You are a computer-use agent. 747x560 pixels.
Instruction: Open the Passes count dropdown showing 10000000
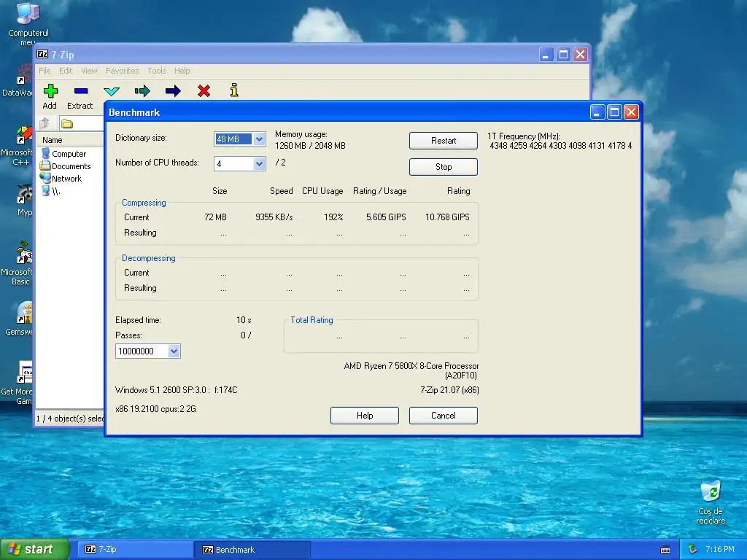pyautogui.click(x=174, y=351)
